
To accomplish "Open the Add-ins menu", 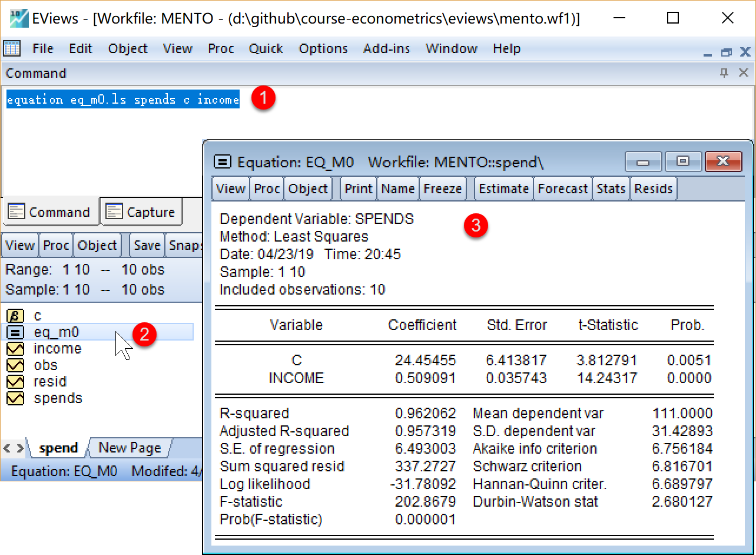I will point(386,48).
